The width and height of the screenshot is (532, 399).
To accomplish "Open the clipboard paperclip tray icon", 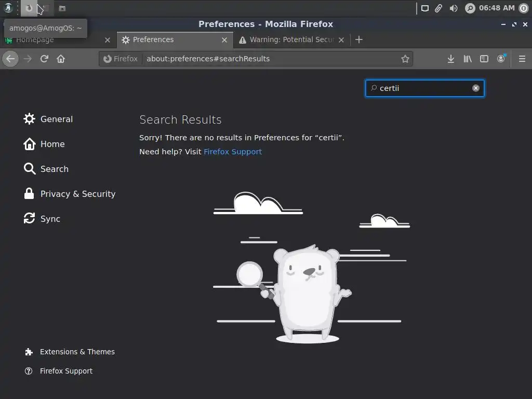I will pos(438,8).
